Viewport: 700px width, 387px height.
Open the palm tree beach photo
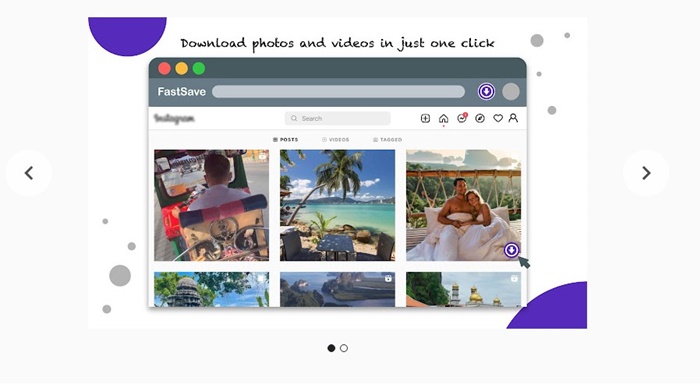pos(338,205)
